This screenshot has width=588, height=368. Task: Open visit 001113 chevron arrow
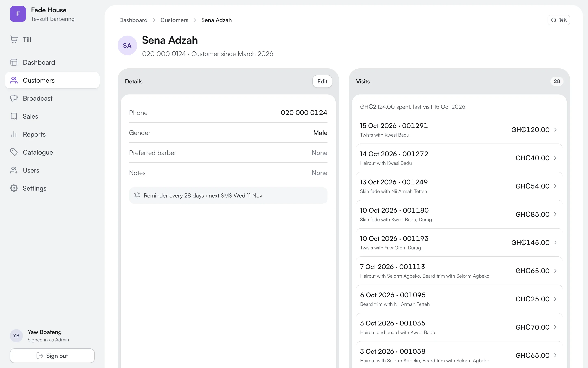(x=556, y=271)
